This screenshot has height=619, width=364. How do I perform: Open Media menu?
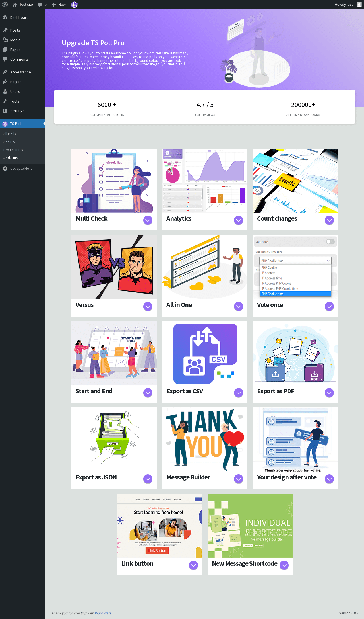(x=23, y=40)
